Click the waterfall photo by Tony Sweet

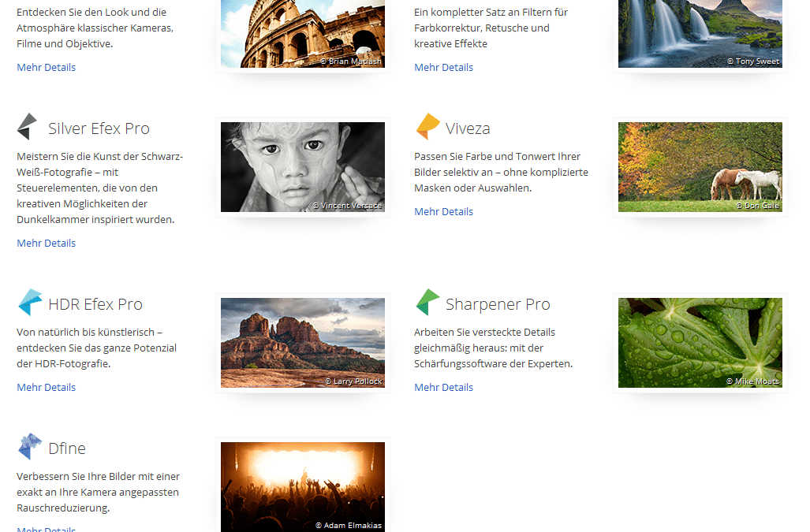(700, 34)
